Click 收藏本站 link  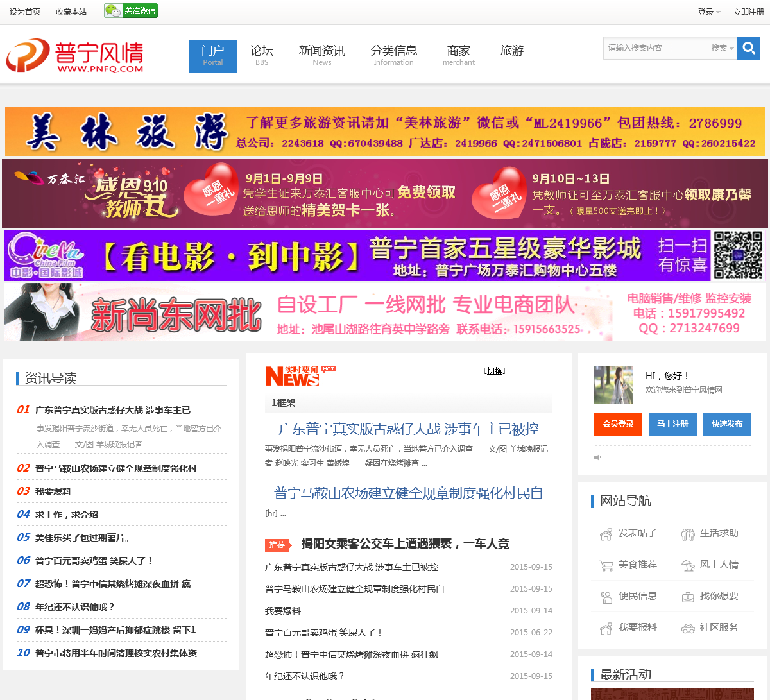coord(71,12)
